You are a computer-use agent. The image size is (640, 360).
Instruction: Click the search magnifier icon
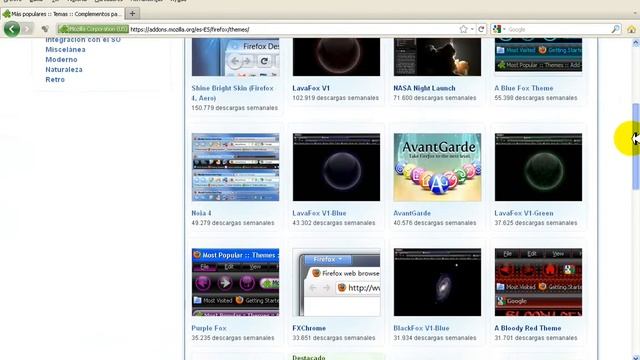(x=616, y=29)
